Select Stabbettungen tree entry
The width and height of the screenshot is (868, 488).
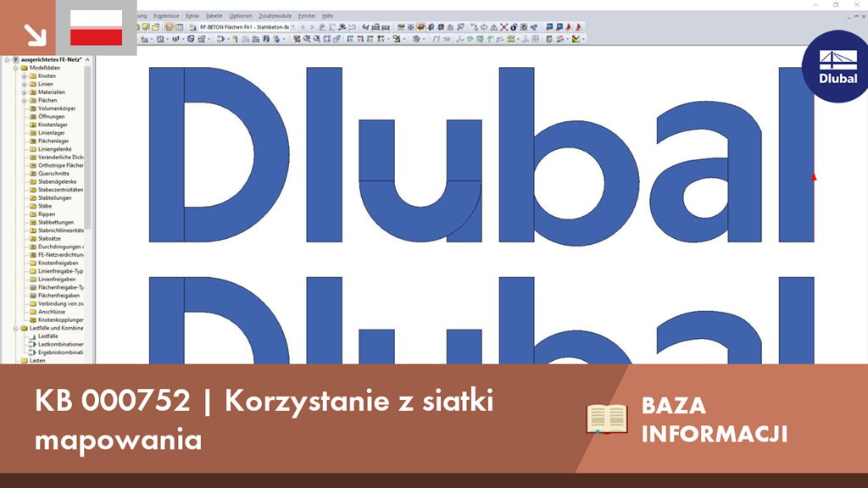56,223
